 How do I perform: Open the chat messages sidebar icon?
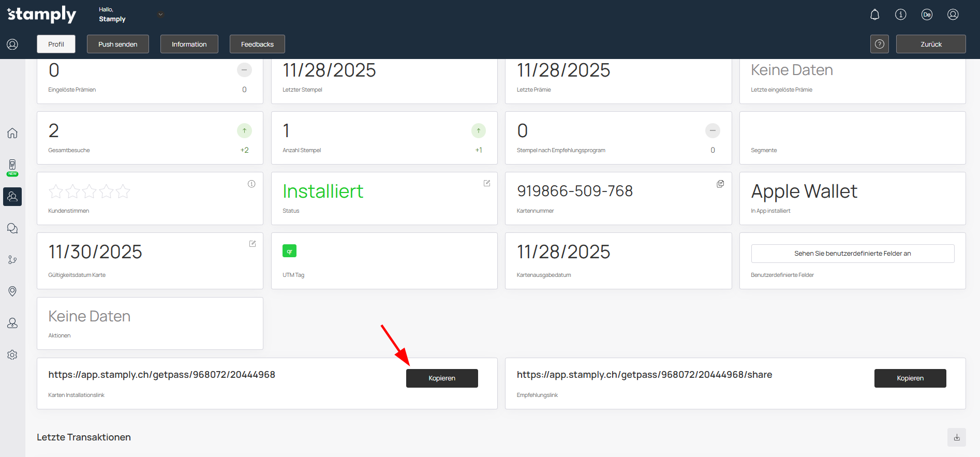pos(12,228)
